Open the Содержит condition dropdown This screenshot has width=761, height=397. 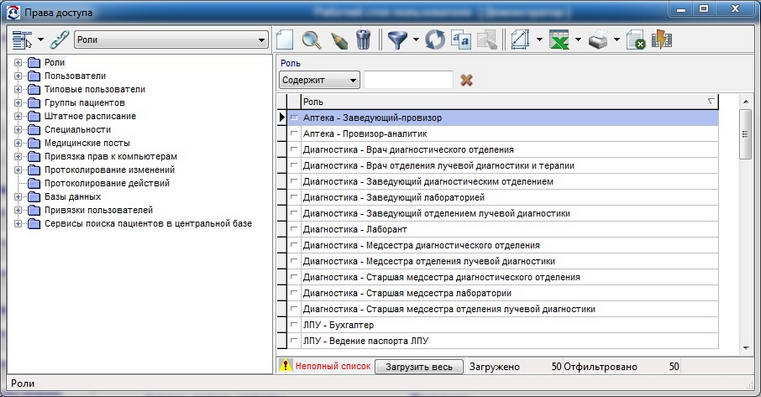[319, 80]
